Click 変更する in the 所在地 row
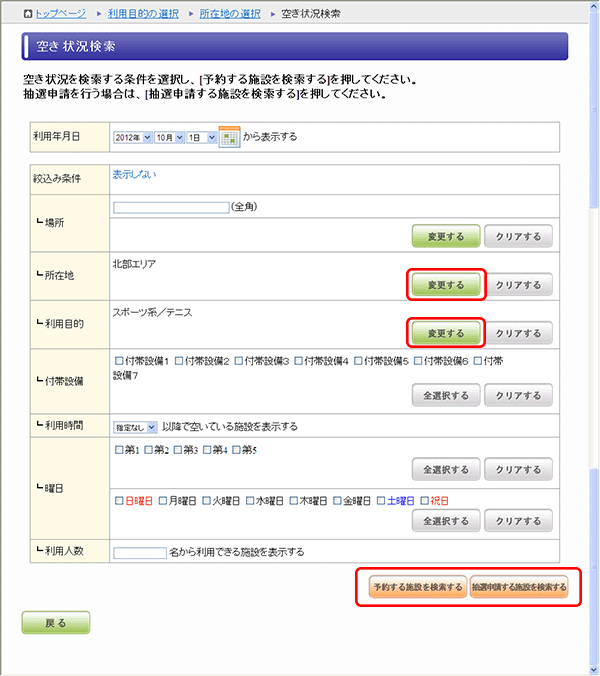This screenshot has height=676, width=600. coord(446,285)
